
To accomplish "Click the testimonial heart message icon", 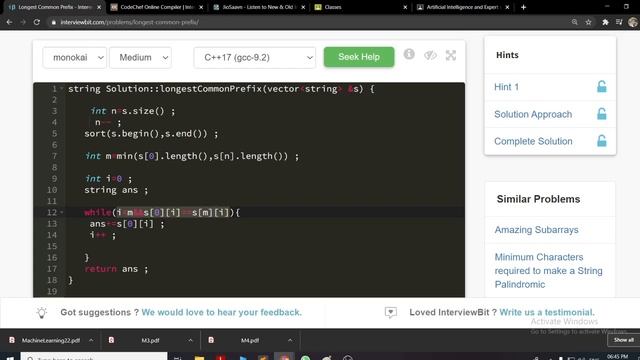I will pyautogui.click(x=391, y=312).
